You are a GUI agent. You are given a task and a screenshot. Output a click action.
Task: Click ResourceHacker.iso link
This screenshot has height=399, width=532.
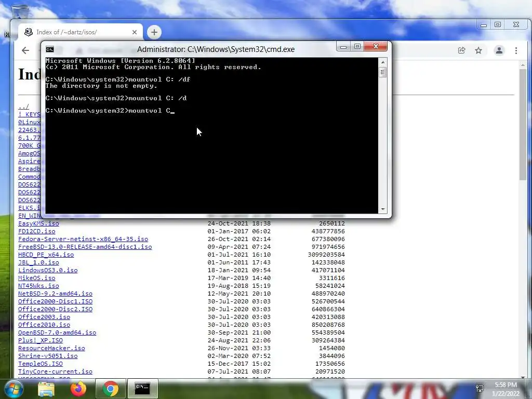coord(51,349)
